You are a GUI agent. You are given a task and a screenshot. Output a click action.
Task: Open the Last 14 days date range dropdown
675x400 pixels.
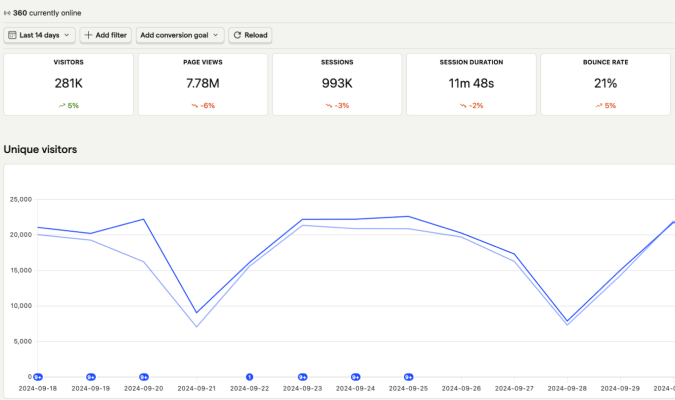[40, 35]
